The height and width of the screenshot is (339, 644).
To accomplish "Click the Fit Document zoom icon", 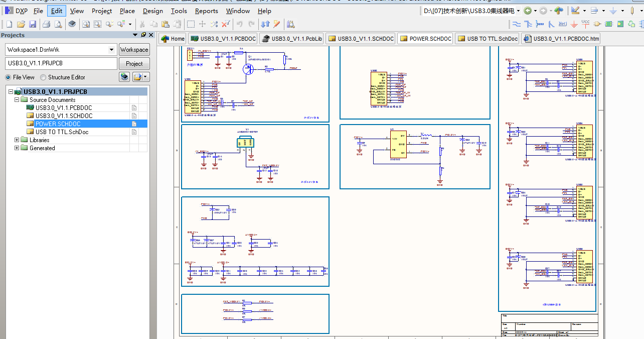I will tap(86, 24).
